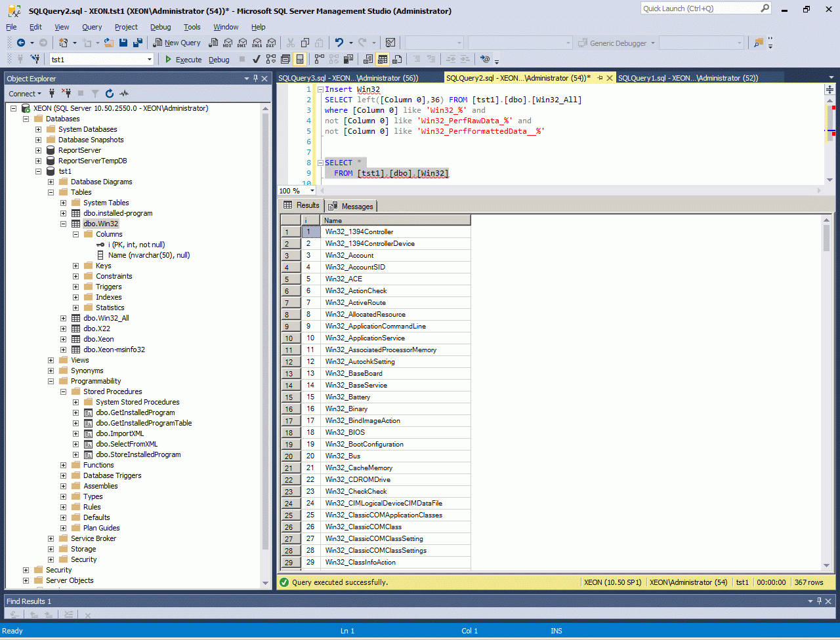Open the Tools menu
The height and width of the screenshot is (640, 840).
pyautogui.click(x=192, y=27)
